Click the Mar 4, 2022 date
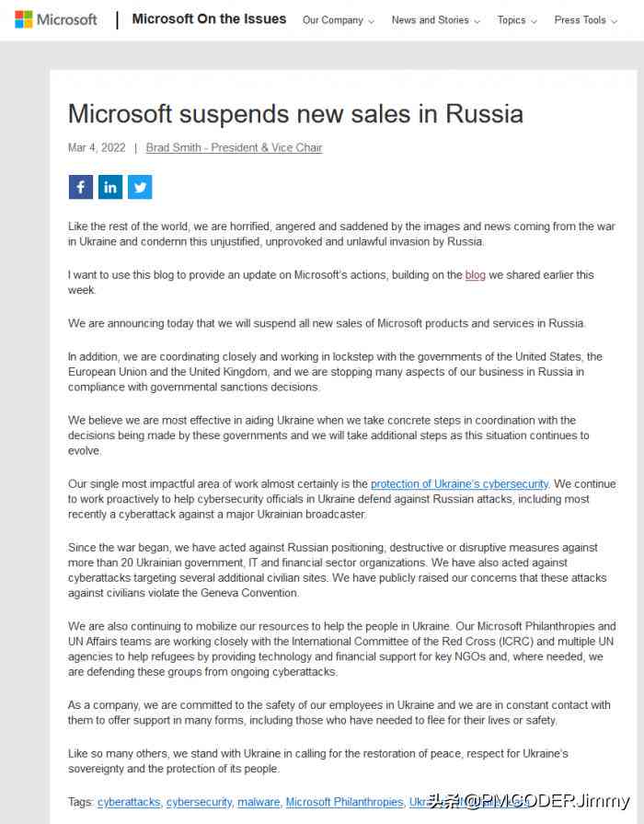644x824 pixels. (x=97, y=147)
